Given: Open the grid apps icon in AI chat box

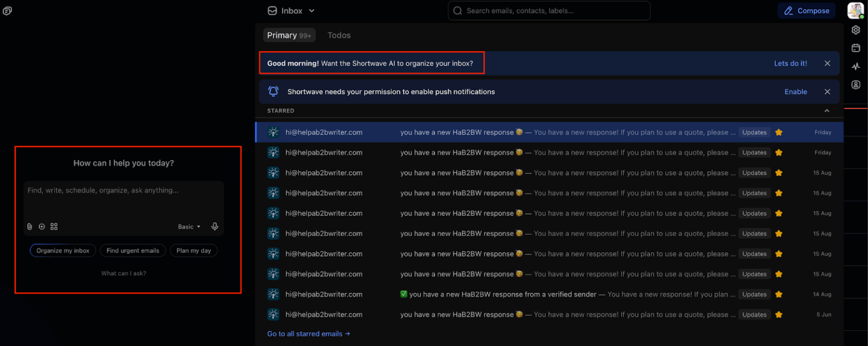Looking at the screenshot, I should coord(54,227).
